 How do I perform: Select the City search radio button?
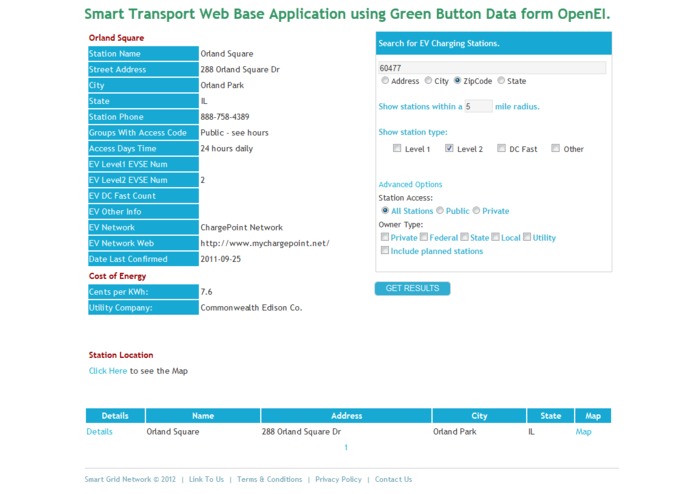428,81
